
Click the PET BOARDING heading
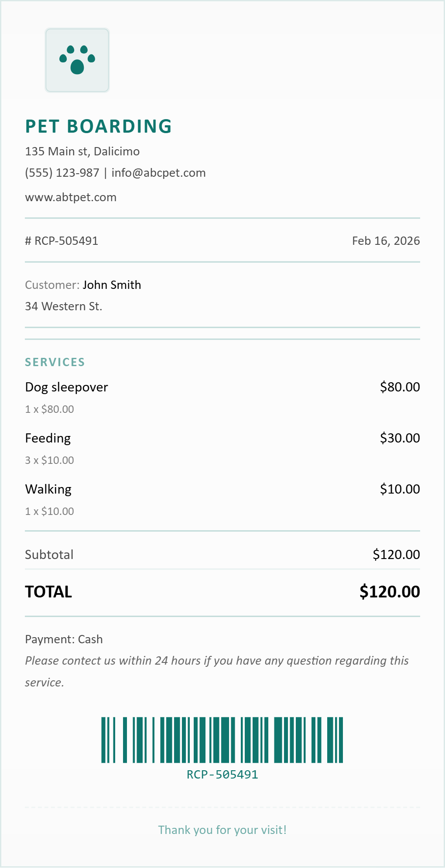click(99, 127)
